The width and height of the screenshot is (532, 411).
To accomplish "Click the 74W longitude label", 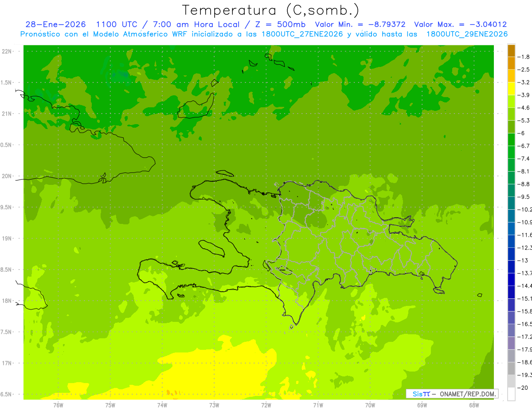I will pyautogui.click(x=162, y=405).
